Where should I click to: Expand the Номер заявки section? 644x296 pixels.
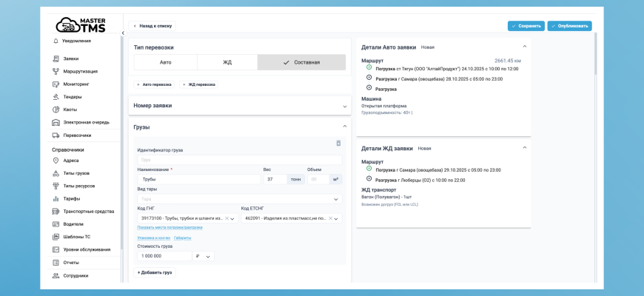pyautogui.click(x=344, y=106)
